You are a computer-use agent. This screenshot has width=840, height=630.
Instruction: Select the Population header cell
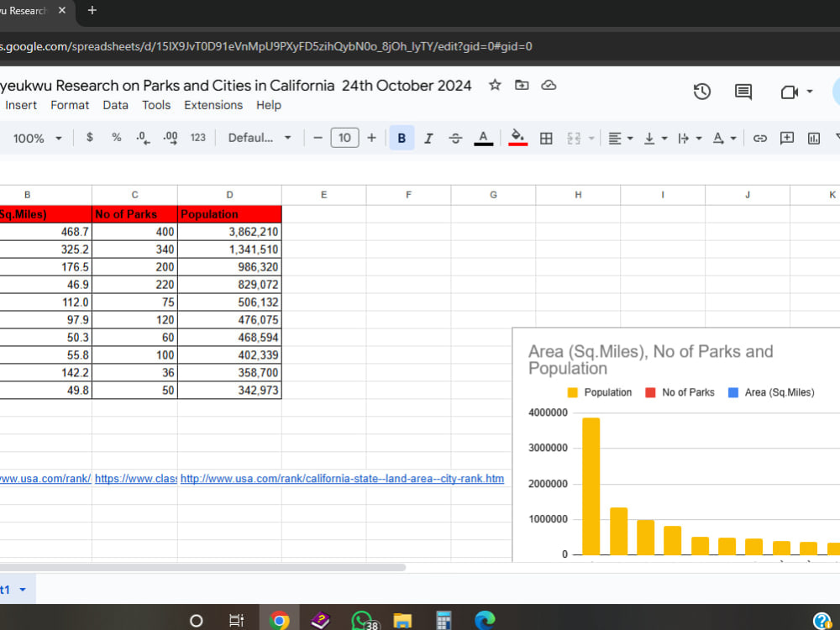tap(229, 214)
